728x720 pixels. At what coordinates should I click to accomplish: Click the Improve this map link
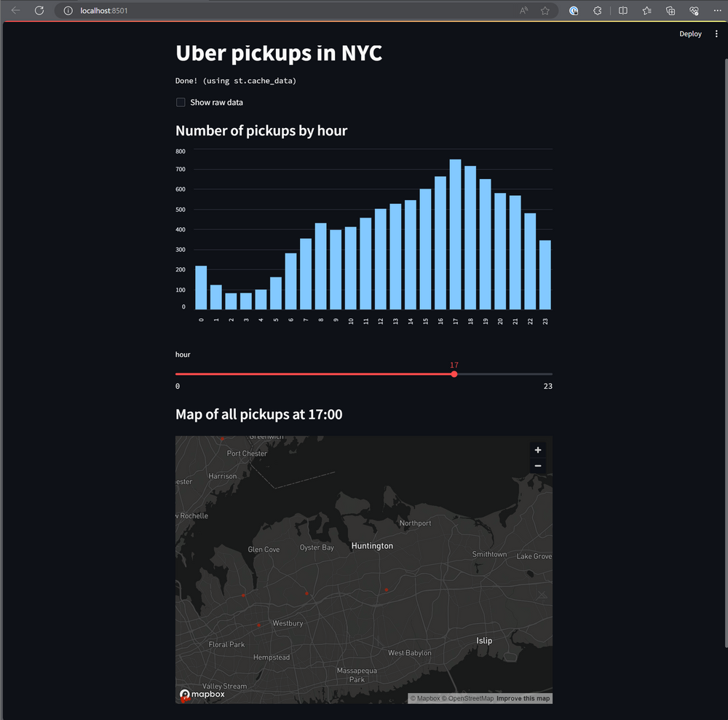tap(523, 699)
